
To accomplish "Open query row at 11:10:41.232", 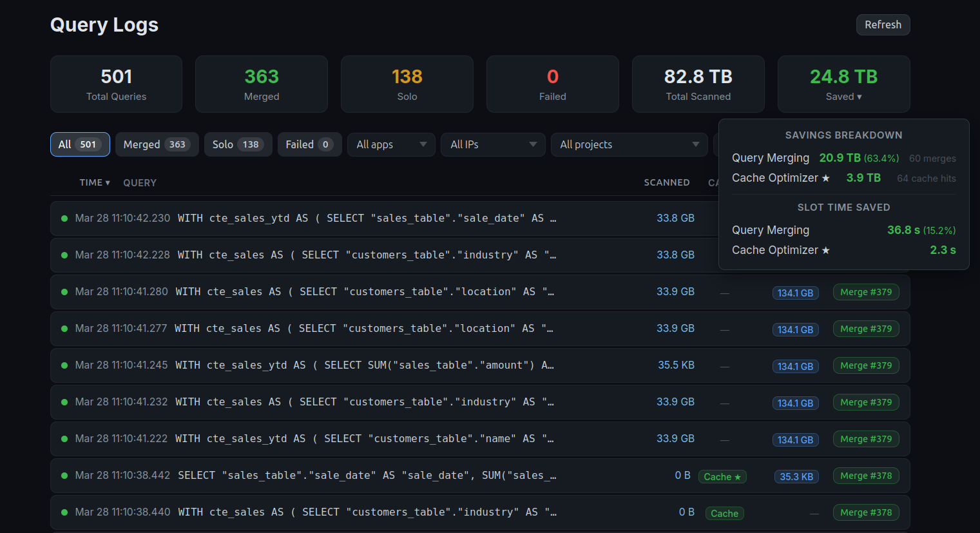I will click(480, 402).
